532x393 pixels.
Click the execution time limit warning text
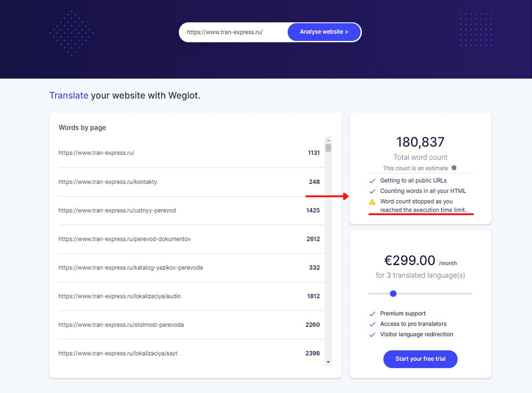click(423, 206)
